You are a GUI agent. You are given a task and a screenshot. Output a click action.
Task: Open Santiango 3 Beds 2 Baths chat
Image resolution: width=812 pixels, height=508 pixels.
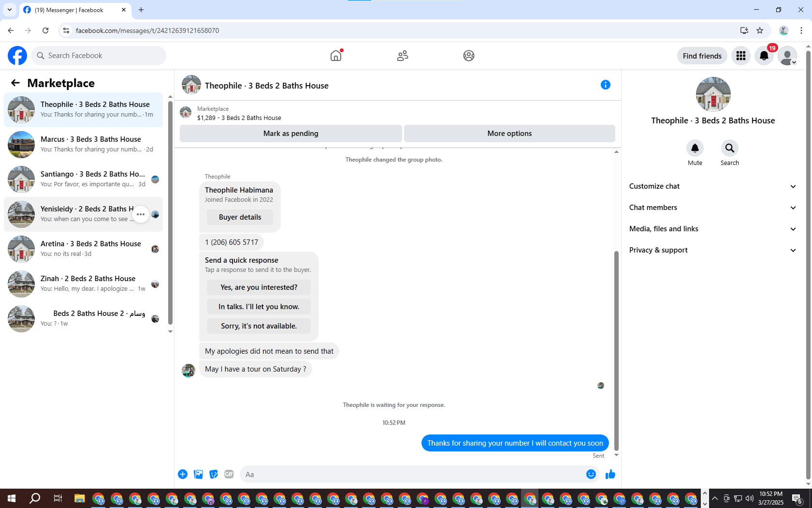tap(84, 179)
